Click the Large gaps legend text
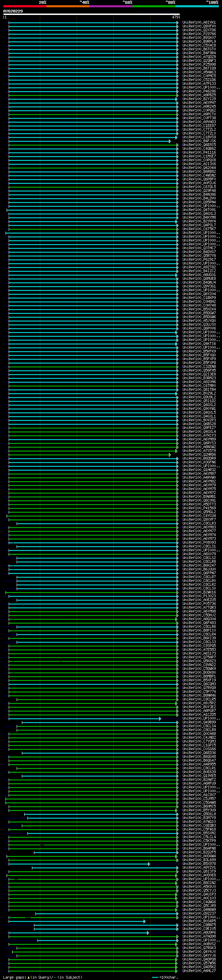 [x=43, y=977]
